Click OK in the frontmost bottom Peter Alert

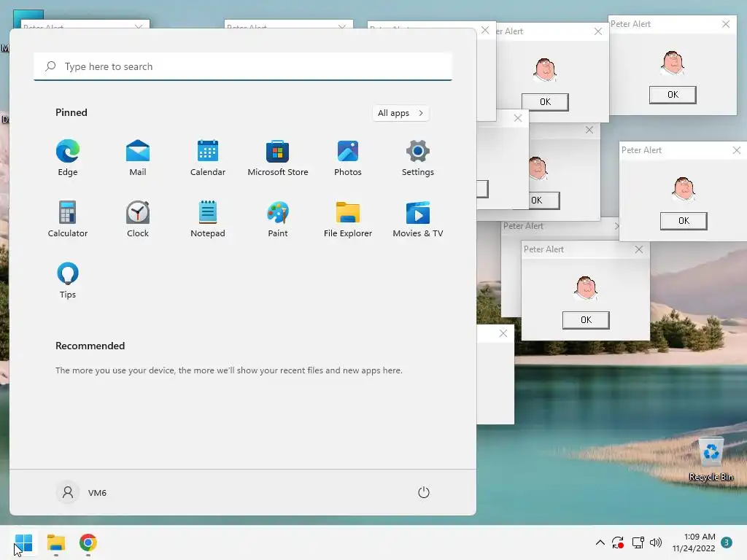pyautogui.click(x=586, y=320)
